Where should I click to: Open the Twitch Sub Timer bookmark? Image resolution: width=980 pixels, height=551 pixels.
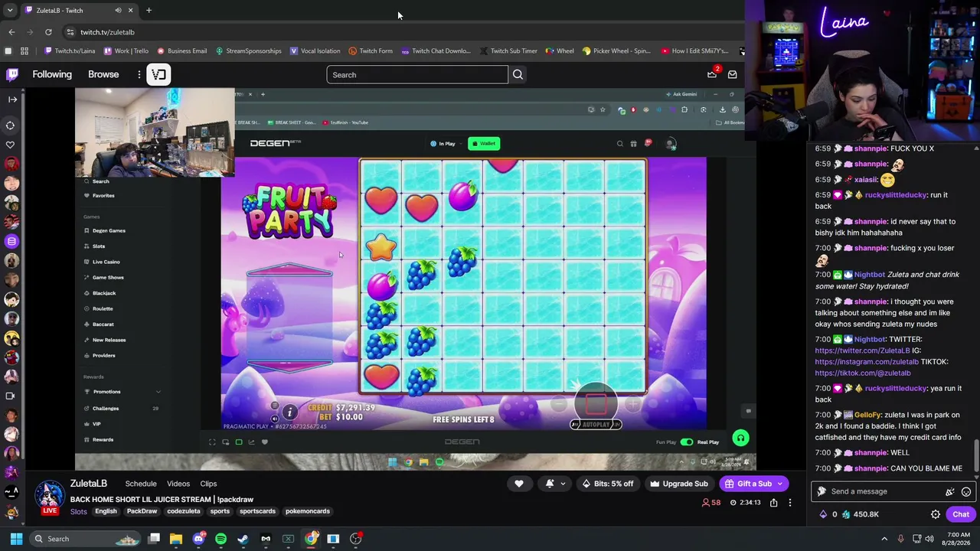pyautogui.click(x=508, y=51)
